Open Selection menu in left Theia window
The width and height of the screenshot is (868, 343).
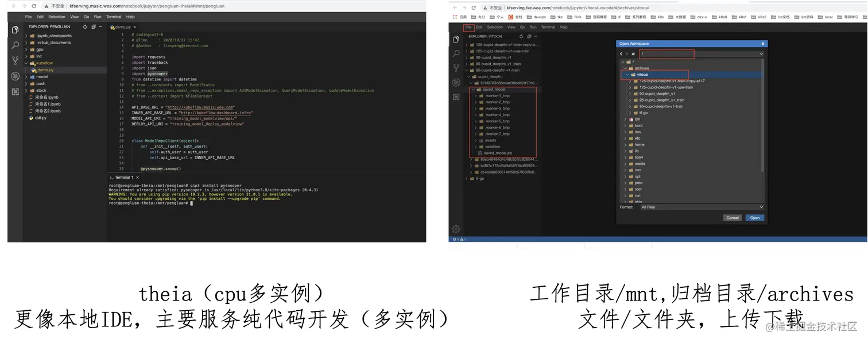click(x=57, y=17)
